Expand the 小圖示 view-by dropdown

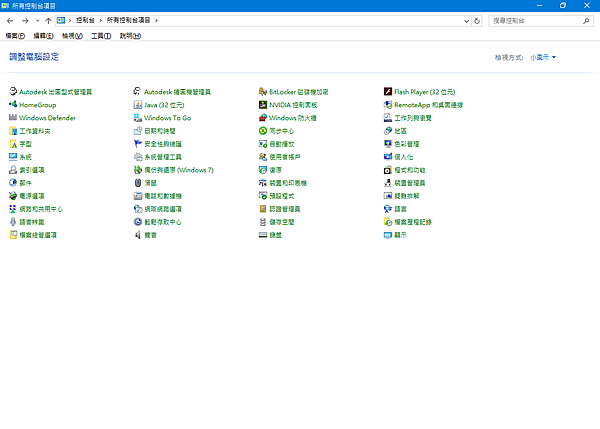tap(543, 57)
